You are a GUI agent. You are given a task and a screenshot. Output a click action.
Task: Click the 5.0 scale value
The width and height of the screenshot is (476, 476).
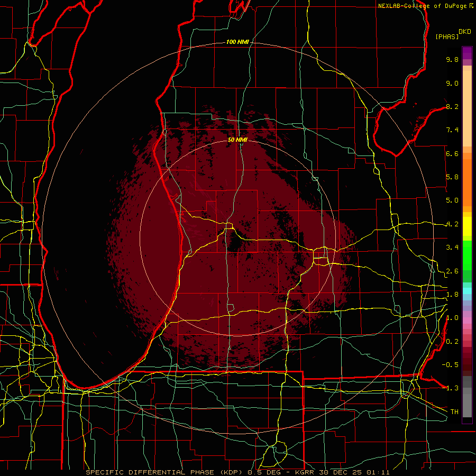452,200
